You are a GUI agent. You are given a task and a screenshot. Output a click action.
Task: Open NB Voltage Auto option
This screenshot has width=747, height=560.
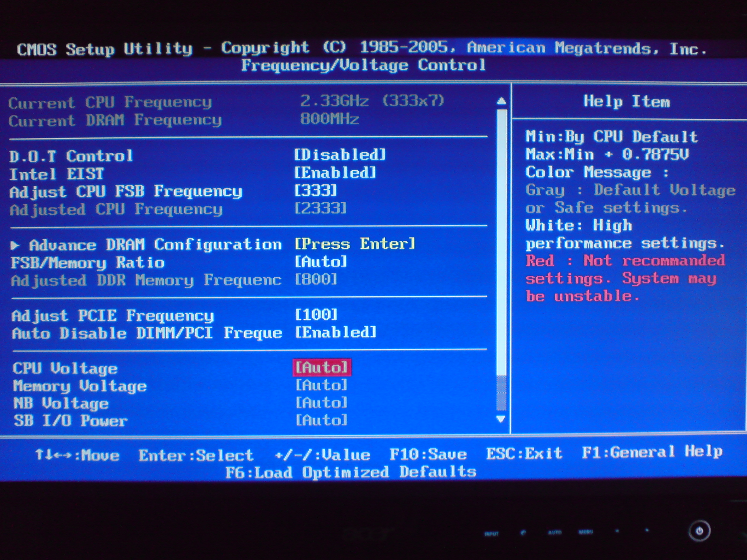coord(321,403)
